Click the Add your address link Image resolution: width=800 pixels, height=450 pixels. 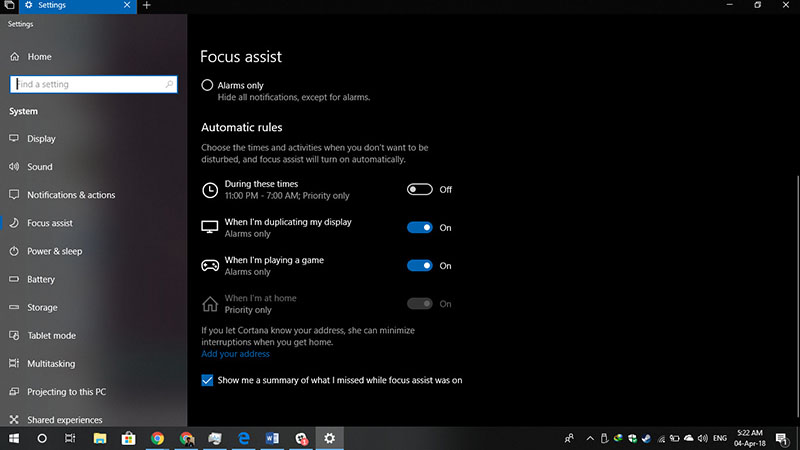click(235, 354)
